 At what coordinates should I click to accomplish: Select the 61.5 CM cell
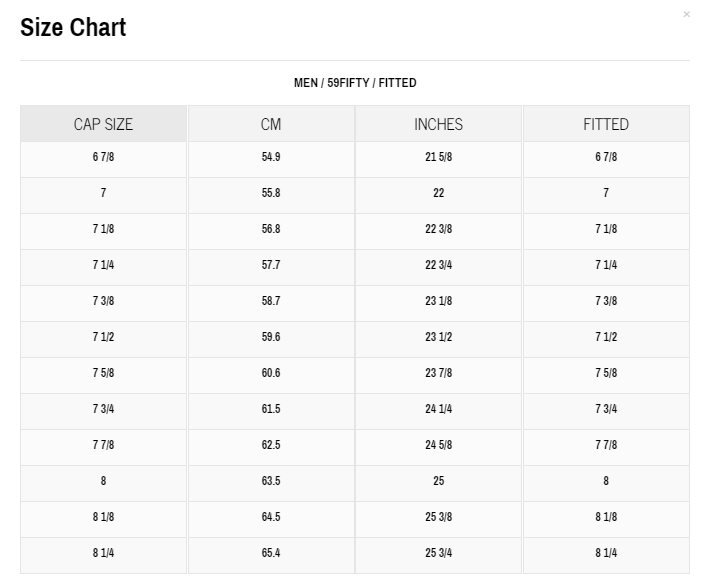[271, 409]
